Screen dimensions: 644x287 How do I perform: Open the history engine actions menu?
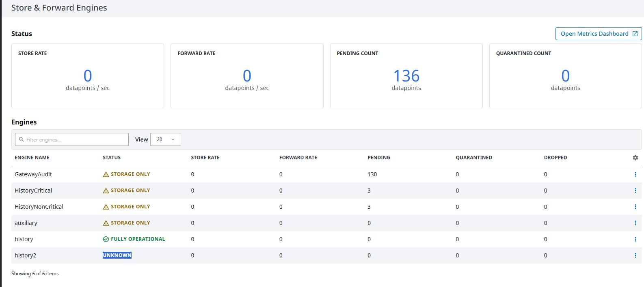point(635,239)
